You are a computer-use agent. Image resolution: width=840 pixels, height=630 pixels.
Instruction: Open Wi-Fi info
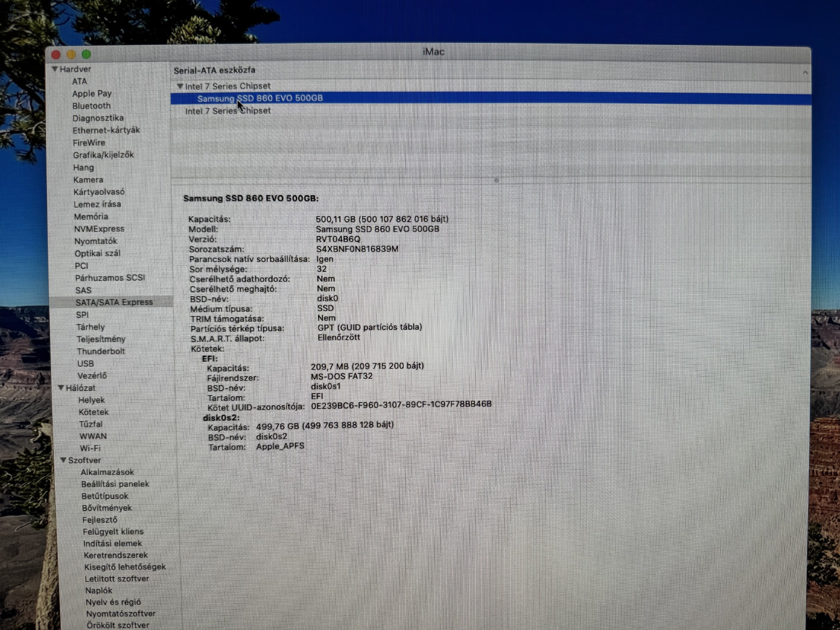tap(90, 448)
